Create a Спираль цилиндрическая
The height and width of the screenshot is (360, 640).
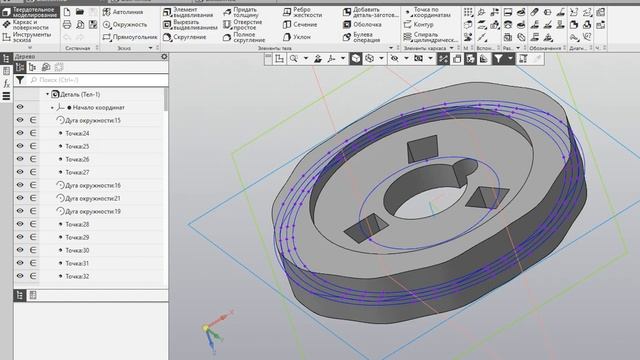(431, 38)
